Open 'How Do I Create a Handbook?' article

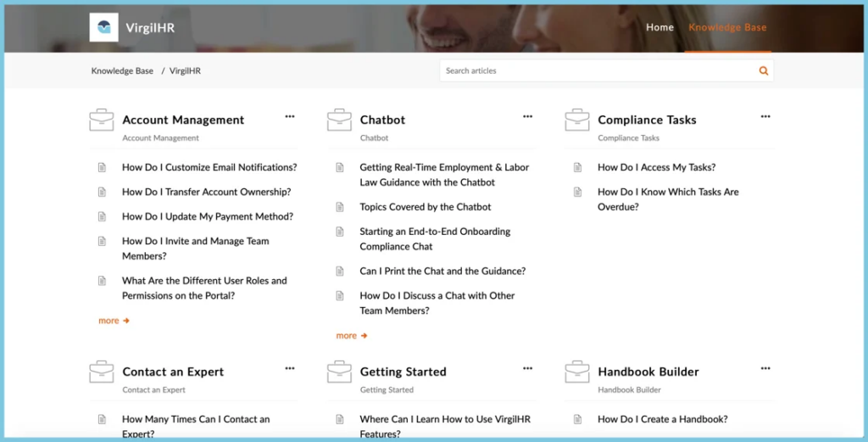pos(663,419)
